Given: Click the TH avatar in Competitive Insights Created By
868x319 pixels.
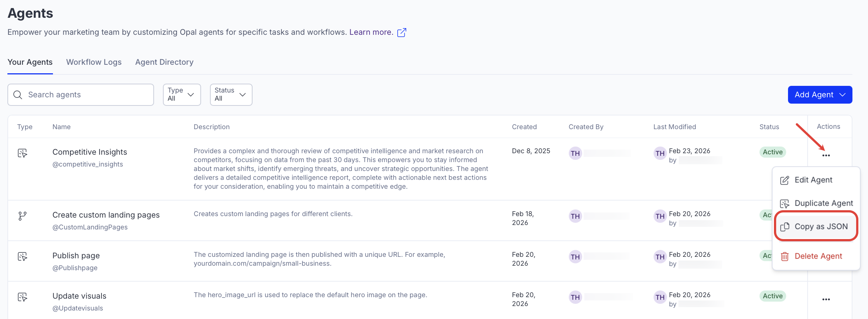Looking at the screenshot, I should click(x=575, y=153).
